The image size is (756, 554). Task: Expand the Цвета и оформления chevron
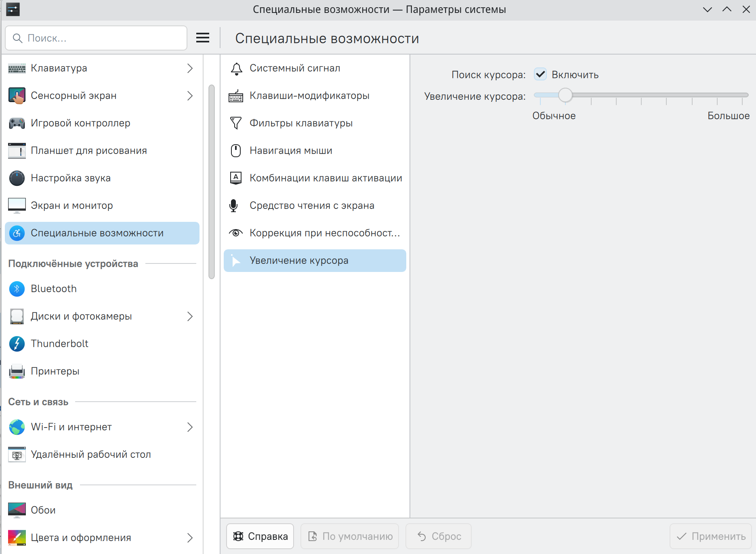coord(190,538)
